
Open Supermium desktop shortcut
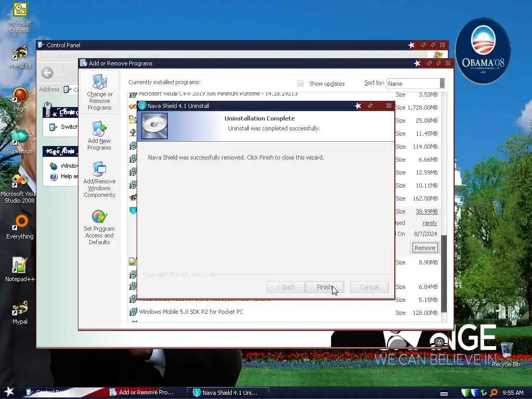click(x=20, y=142)
